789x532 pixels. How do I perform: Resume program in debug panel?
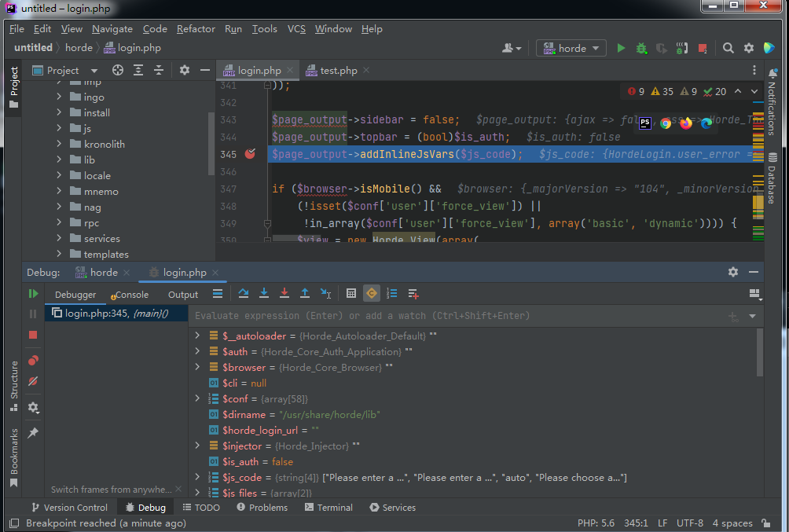click(33, 294)
